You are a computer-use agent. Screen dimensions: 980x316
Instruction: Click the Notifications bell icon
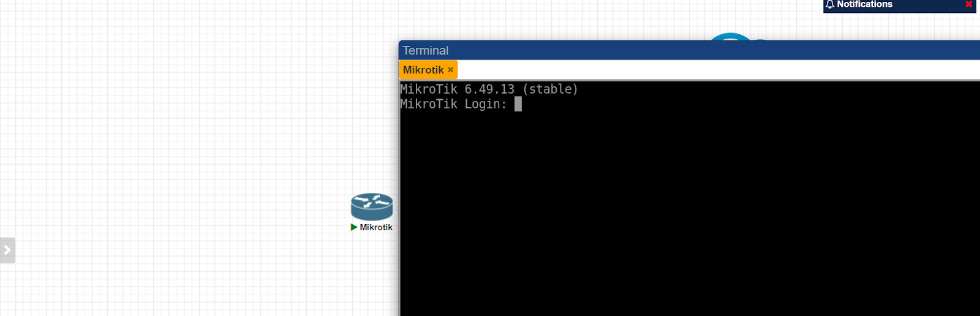tap(830, 4)
